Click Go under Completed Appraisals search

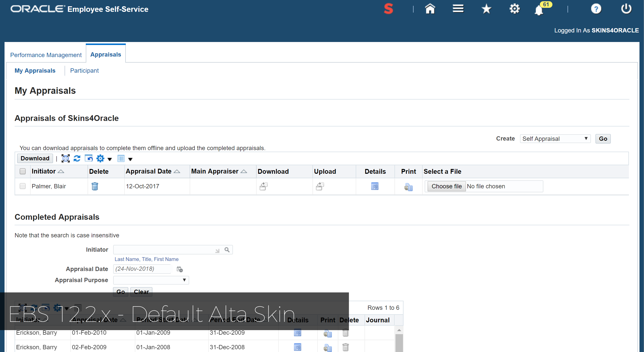click(120, 292)
